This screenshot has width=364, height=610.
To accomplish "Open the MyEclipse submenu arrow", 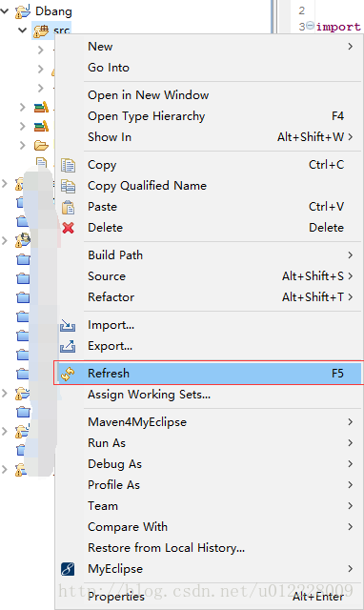I will (x=351, y=569).
